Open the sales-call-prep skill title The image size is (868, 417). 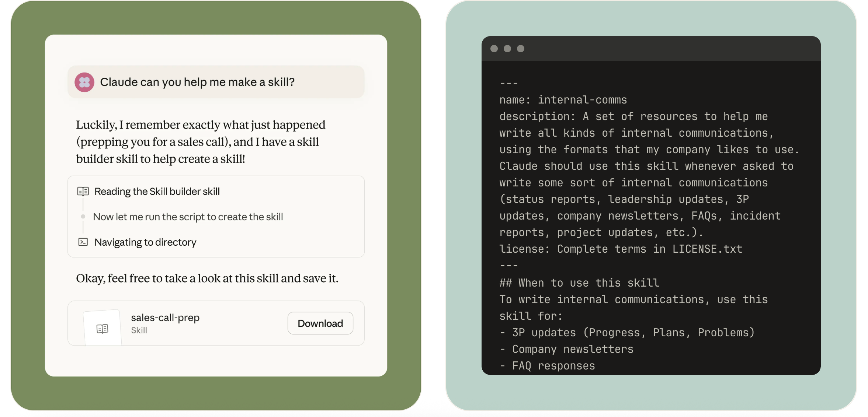click(165, 318)
